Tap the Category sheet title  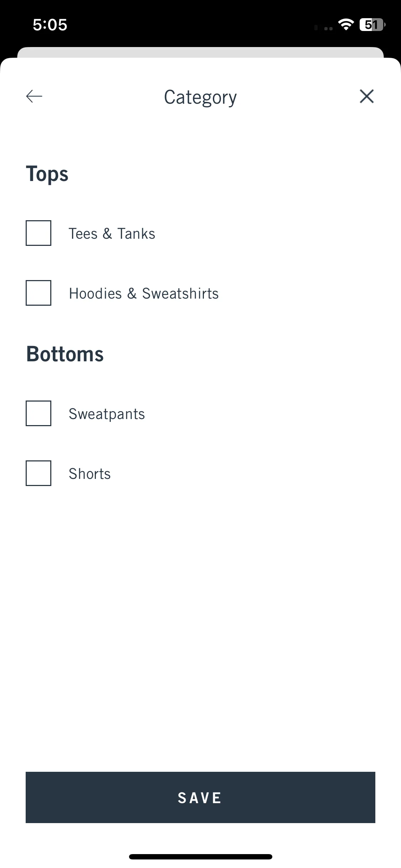click(x=200, y=97)
